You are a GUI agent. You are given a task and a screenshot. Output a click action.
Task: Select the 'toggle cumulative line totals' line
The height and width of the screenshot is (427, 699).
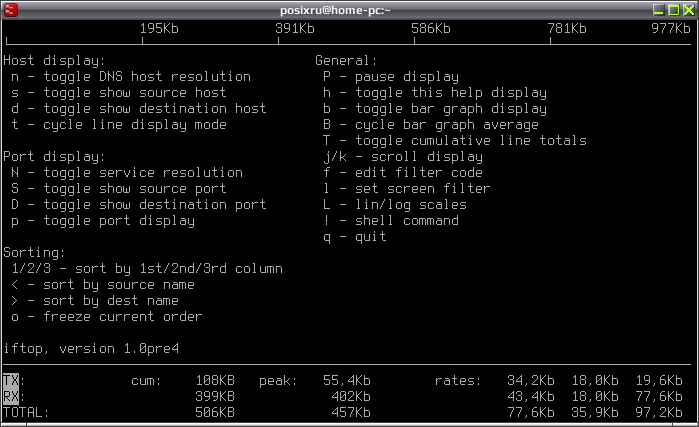(455, 141)
